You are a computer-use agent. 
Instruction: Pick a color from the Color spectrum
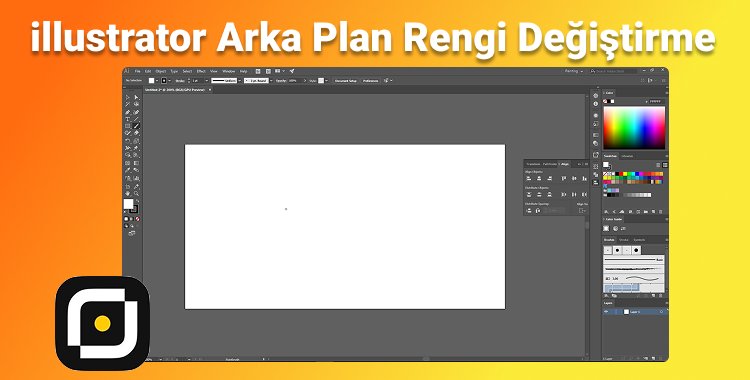coord(634,128)
